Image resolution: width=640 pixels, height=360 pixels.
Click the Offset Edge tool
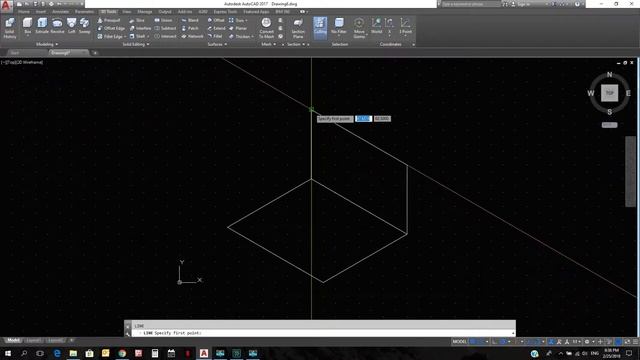point(111,28)
